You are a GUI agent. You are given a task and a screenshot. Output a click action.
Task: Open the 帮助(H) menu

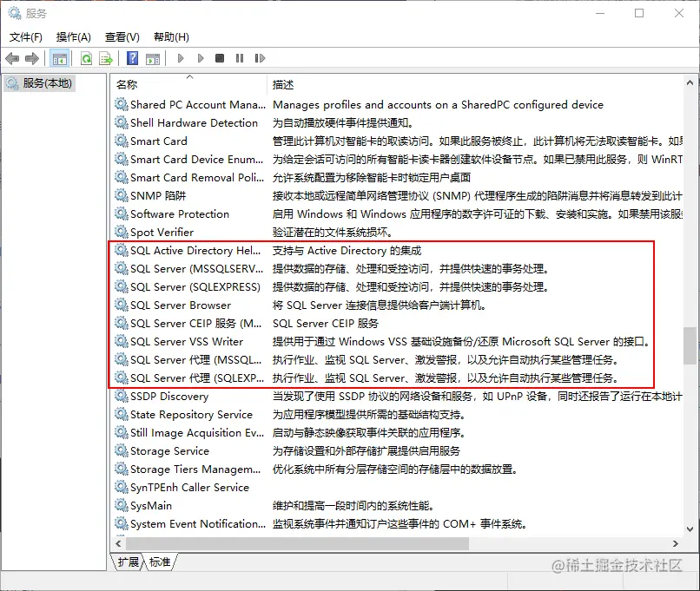pyautogui.click(x=171, y=37)
